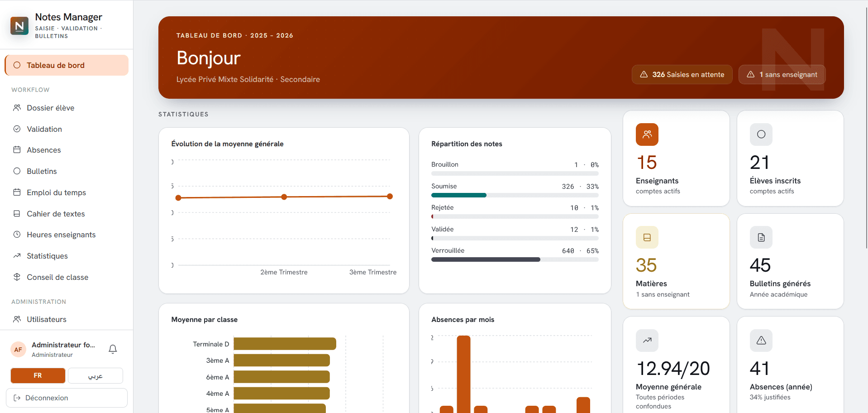
Task: Click the page vertical scrollbar
Action: [x=866, y=127]
